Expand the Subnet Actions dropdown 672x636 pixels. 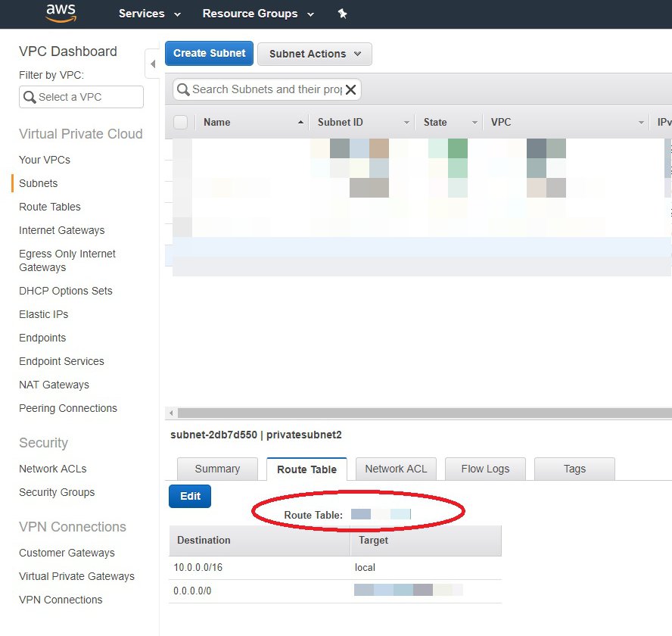point(315,54)
